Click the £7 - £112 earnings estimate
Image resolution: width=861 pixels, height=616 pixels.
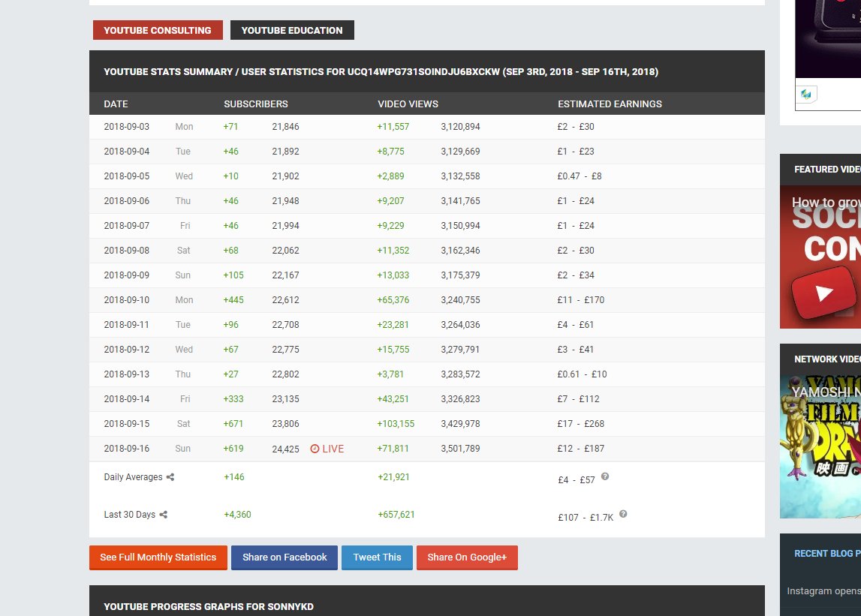(578, 399)
